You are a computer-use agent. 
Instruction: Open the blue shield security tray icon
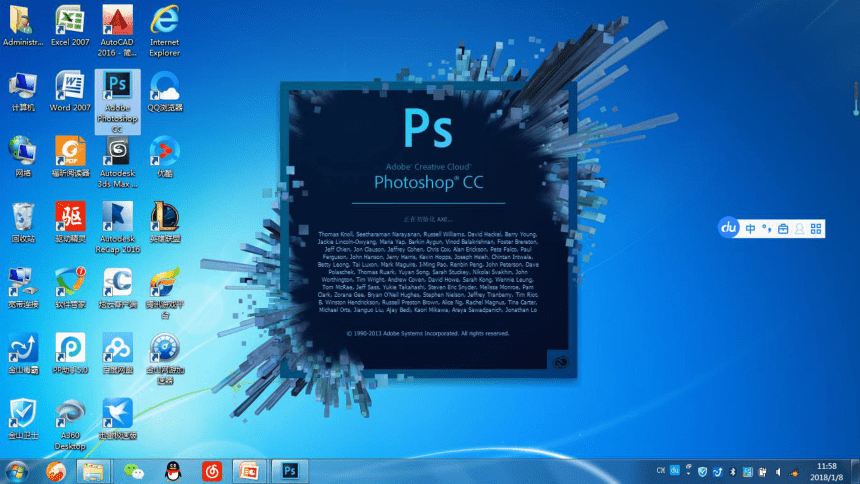[702, 472]
